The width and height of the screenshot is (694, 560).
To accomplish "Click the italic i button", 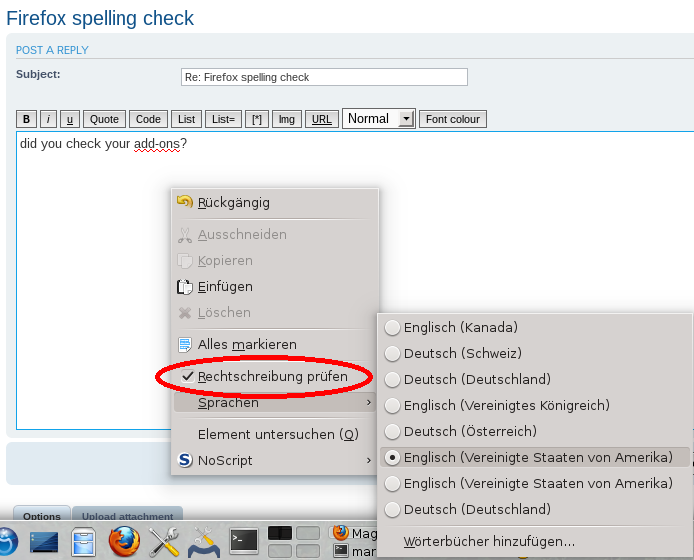I will (48, 119).
